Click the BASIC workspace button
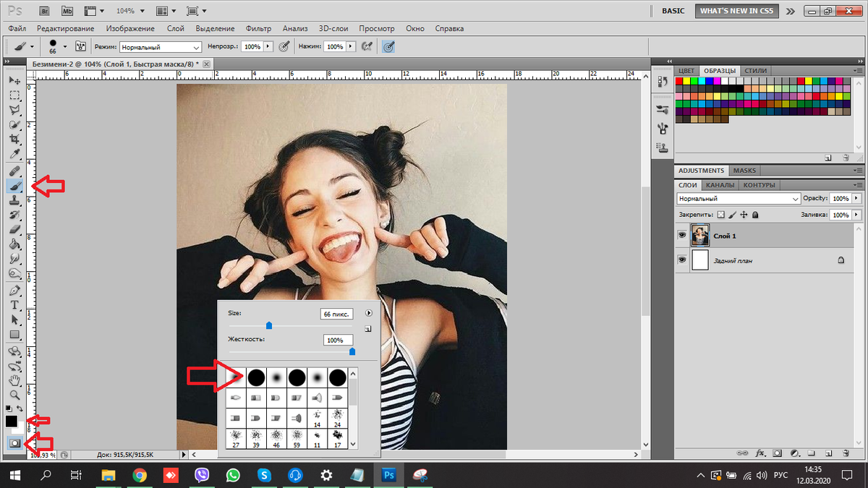The height and width of the screenshot is (488, 868). (x=673, y=12)
